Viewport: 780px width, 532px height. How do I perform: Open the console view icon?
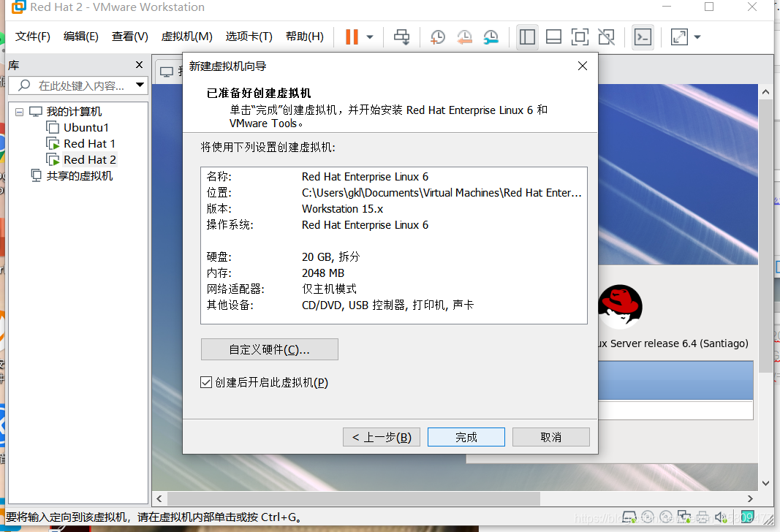click(643, 37)
